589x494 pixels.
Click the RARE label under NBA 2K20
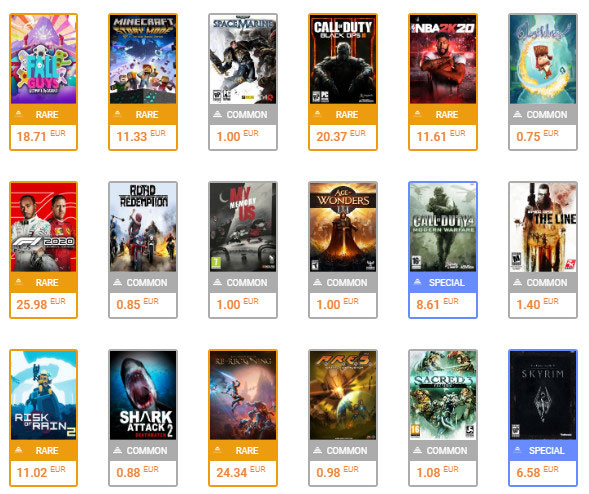[447, 115]
